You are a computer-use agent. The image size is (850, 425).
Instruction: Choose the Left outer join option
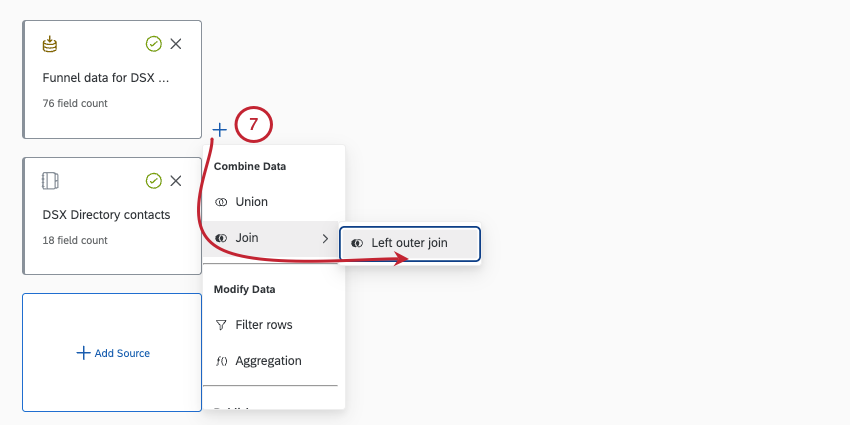(x=410, y=243)
